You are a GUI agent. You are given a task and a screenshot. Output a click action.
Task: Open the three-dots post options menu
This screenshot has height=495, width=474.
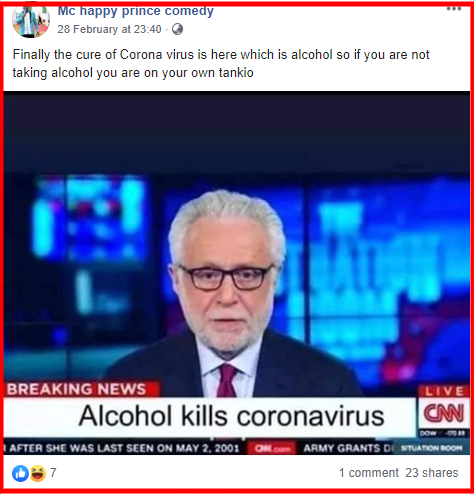(x=454, y=9)
